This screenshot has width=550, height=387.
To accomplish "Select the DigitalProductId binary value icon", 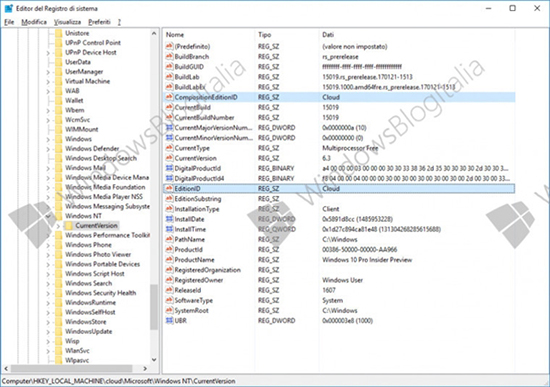I will coord(169,168).
